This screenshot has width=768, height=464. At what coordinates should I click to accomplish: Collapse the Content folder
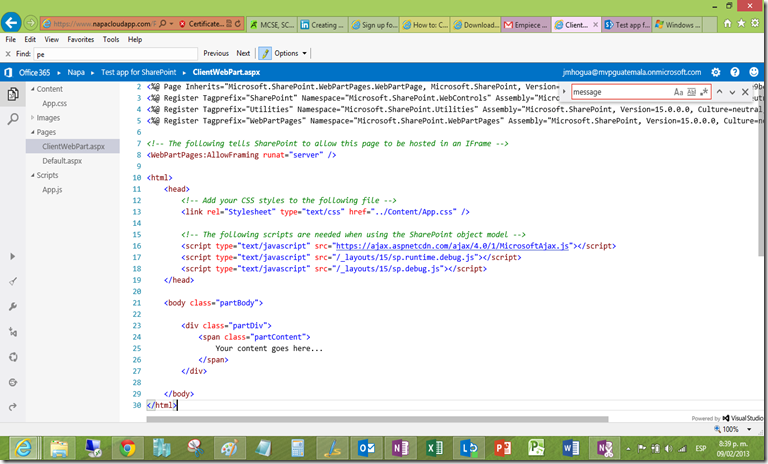pos(33,89)
